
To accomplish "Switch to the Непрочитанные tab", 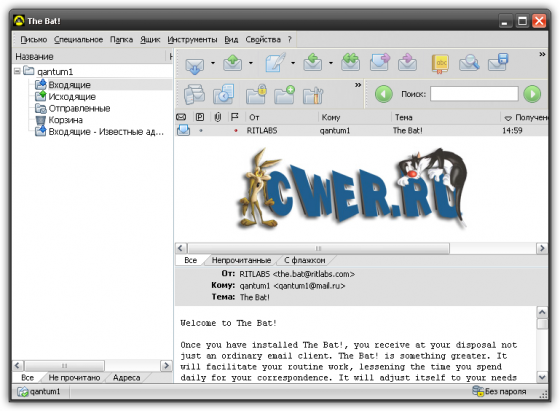I will [241, 260].
